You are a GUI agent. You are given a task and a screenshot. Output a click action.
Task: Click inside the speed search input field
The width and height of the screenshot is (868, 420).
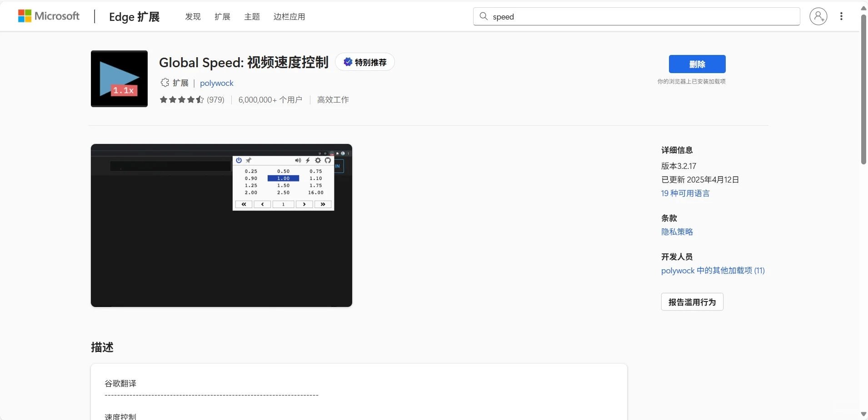coord(591,16)
